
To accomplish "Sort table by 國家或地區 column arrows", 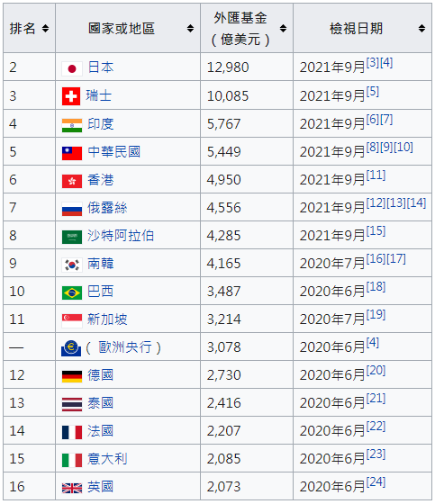I will pyautogui.click(x=190, y=28).
